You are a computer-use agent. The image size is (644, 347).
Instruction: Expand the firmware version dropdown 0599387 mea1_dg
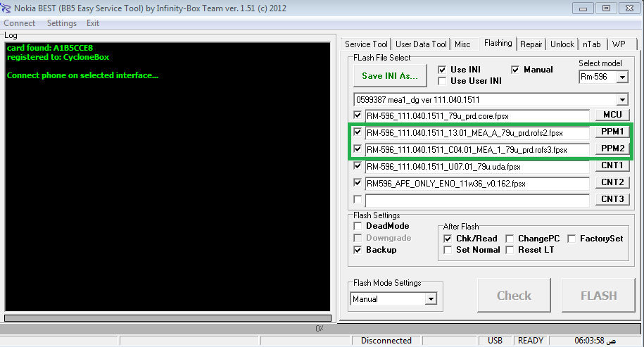click(623, 99)
